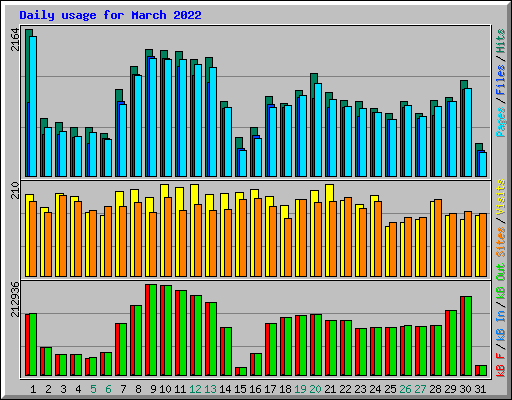Screen dimensions: 512x400
Task: Click day 17 on the x-axis
Action: click(x=270, y=389)
